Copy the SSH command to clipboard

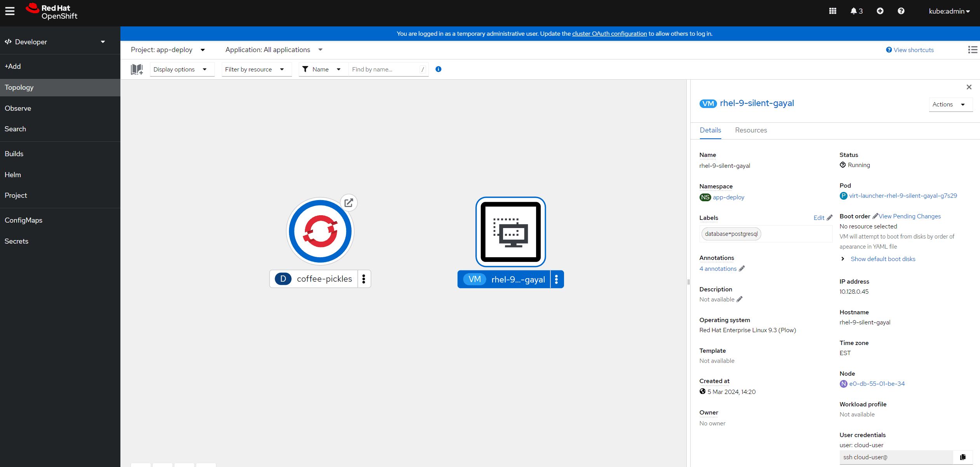point(963,457)
